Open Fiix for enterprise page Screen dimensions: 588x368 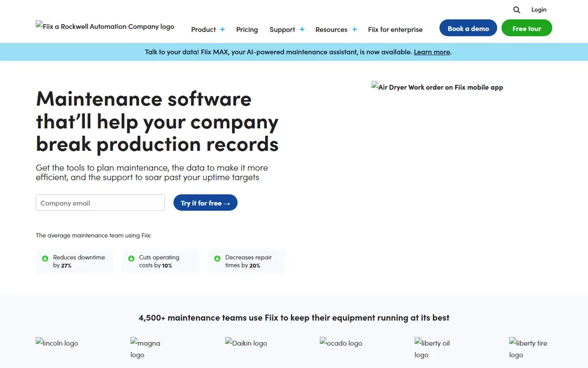[395, 29]
